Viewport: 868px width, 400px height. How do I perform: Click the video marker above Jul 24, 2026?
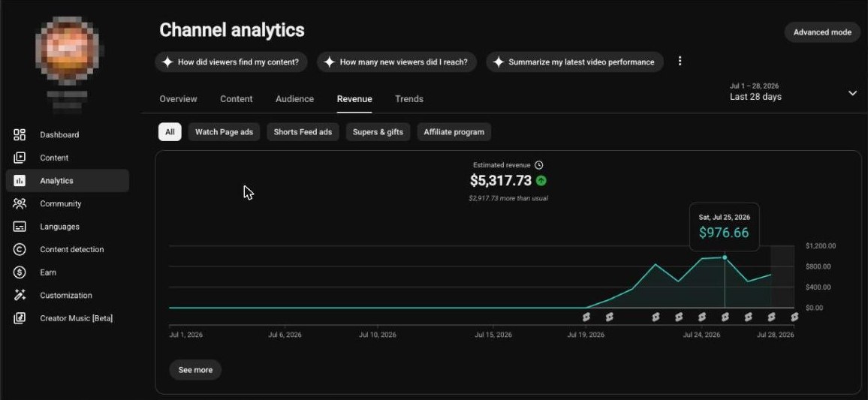702,317
